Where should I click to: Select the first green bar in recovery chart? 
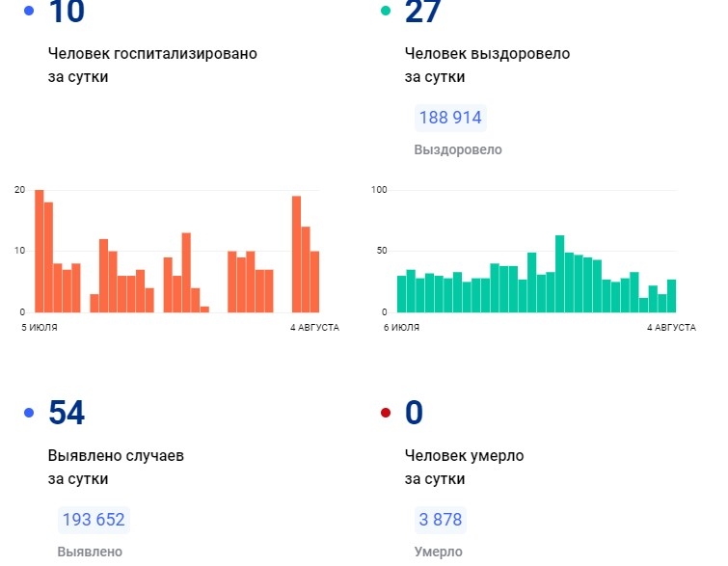[x=401, y=294]
